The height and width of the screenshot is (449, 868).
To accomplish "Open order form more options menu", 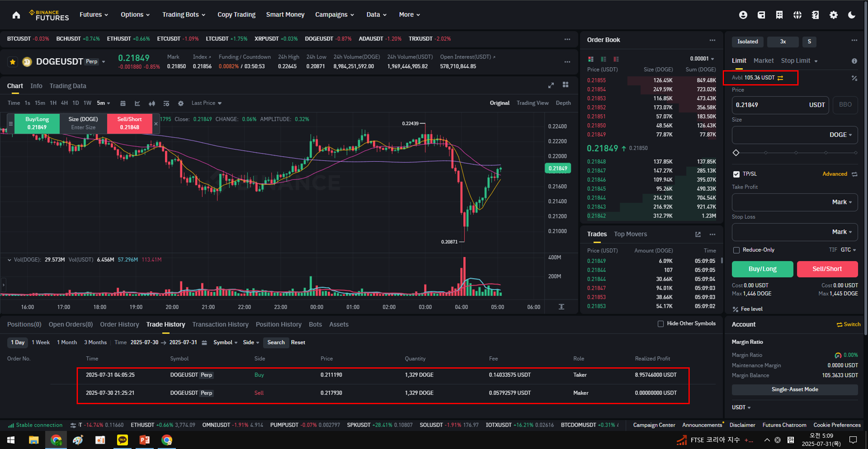I will [854, 41].
